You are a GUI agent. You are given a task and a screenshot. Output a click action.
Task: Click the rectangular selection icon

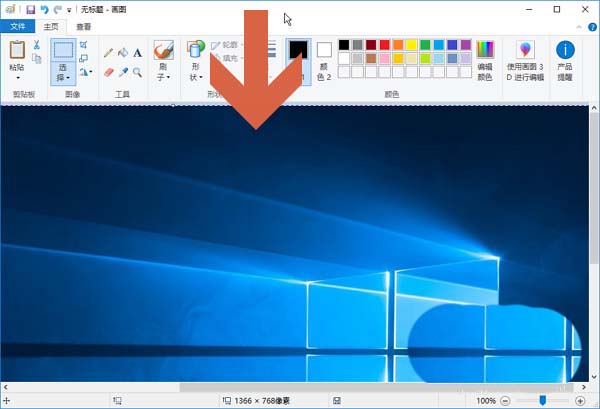click(x=63, y=50)
